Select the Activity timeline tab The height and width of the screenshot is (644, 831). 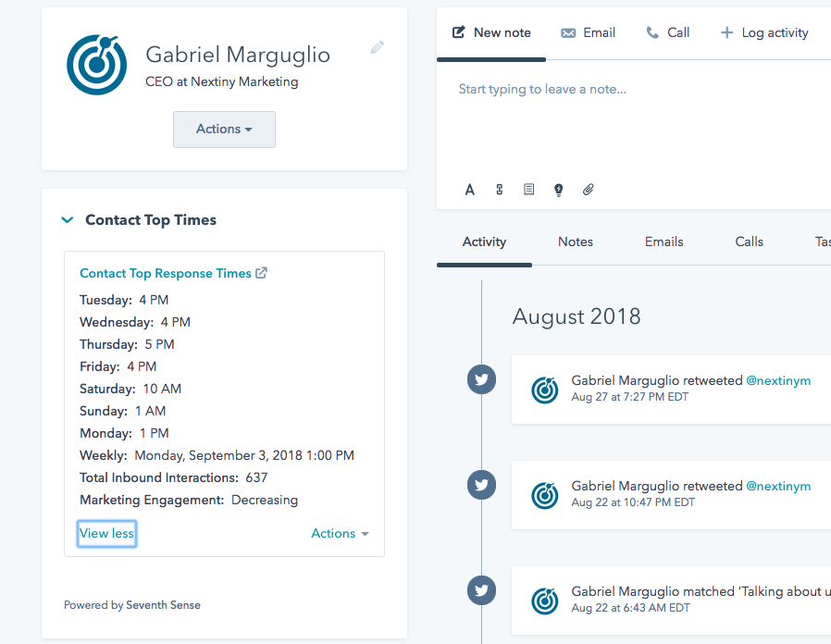coord(484,241)
